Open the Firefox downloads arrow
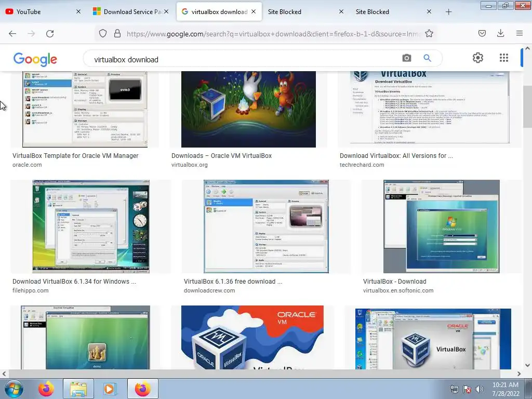532x399 pixels. click(x=500, y=34)
